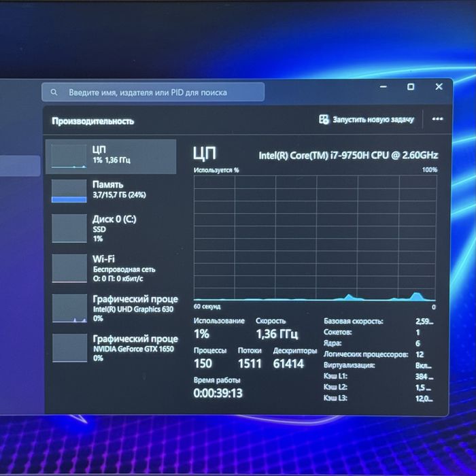Open the three-dots more options menu
The width and height of the screenshot is (476, 476).
click(437, 119)
